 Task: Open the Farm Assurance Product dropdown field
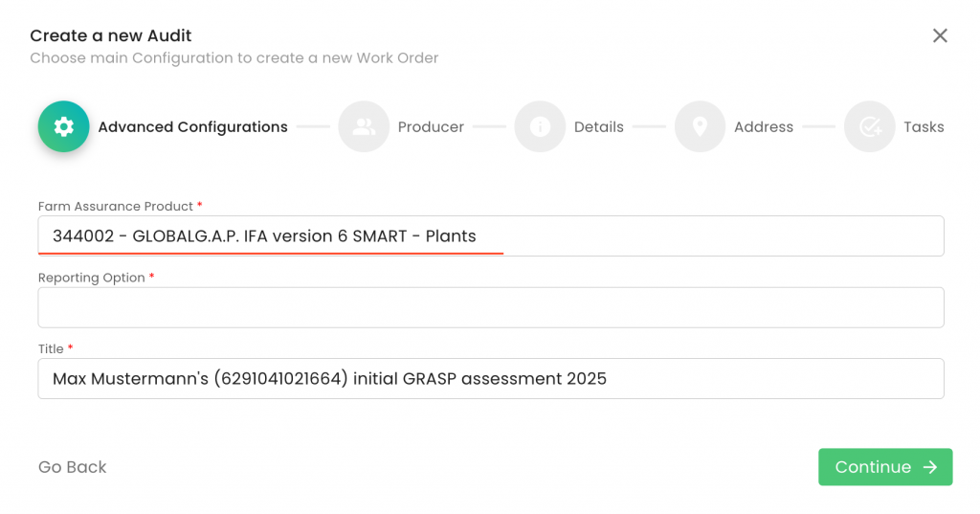tap(490, 235)
